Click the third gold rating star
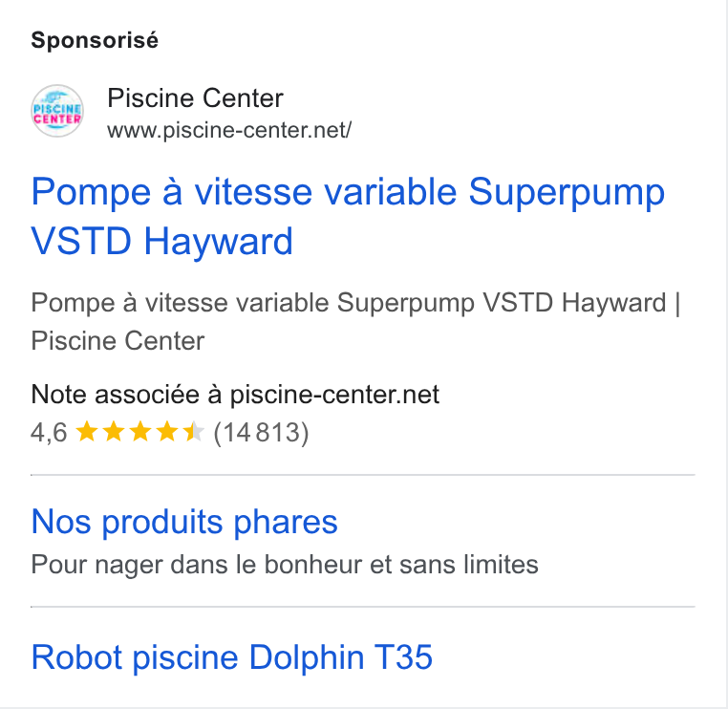This screenshot has height=709, width=728. [140, 432]
